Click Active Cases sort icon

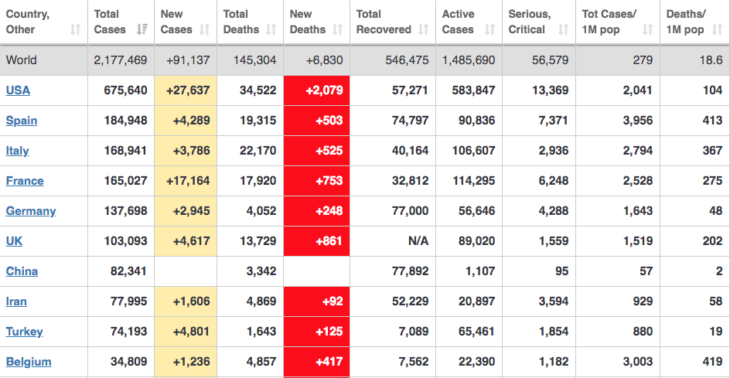tap(490, 30)
